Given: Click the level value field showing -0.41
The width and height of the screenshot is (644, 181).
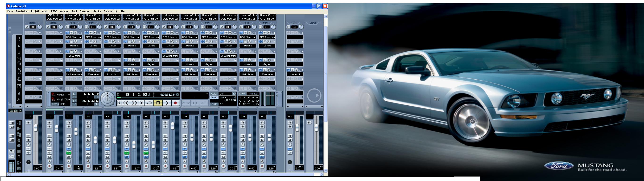Looking at the screenshot, I should [x=58, y=168].
